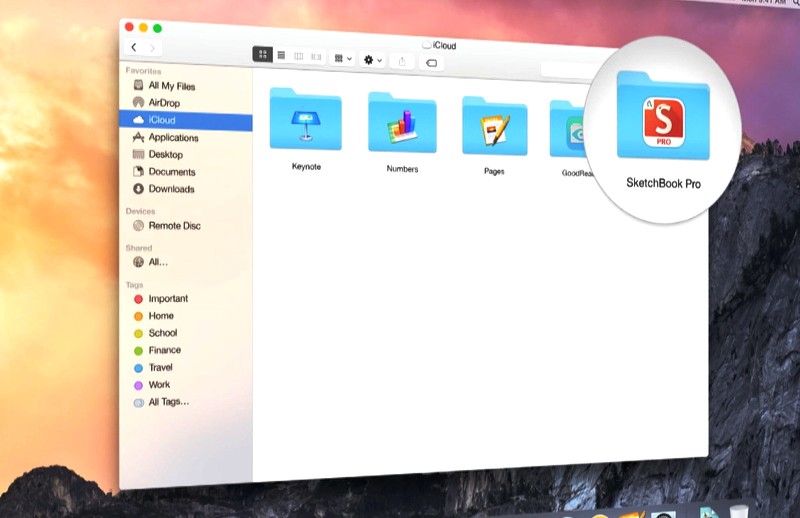Switch to list view mode
The width and height of the screenshot is (800, 518).
click(281, 55)
